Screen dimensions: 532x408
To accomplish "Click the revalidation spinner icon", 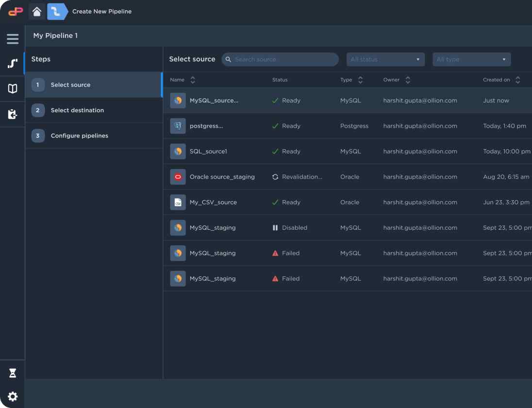I will [x=275, y=177].
